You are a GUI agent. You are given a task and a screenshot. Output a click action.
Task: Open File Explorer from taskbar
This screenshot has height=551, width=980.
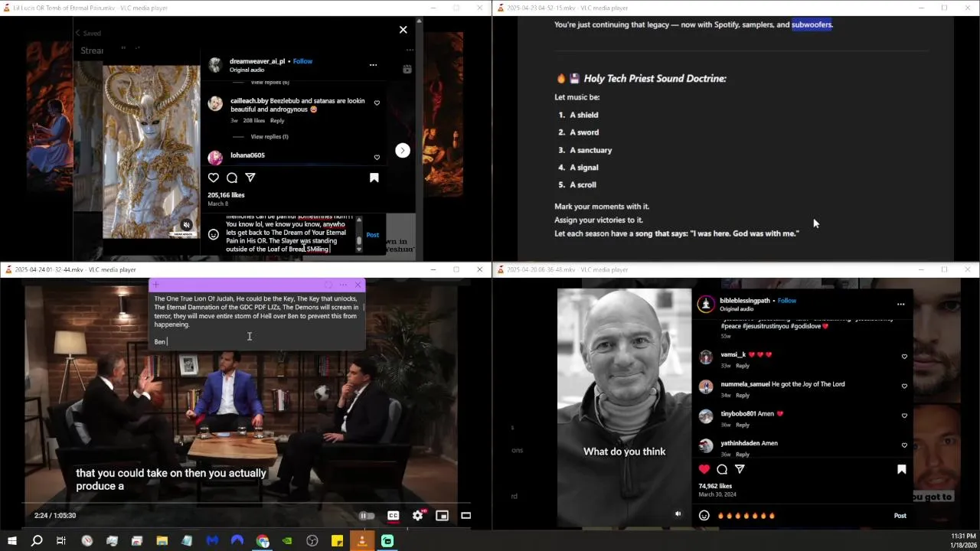(162, 541)
